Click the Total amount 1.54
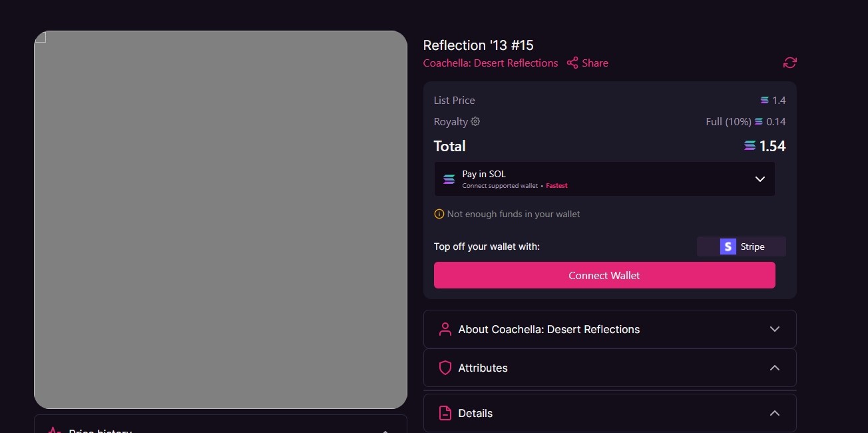868x433 pixels. pyautogui.click(x=772, y=146)
